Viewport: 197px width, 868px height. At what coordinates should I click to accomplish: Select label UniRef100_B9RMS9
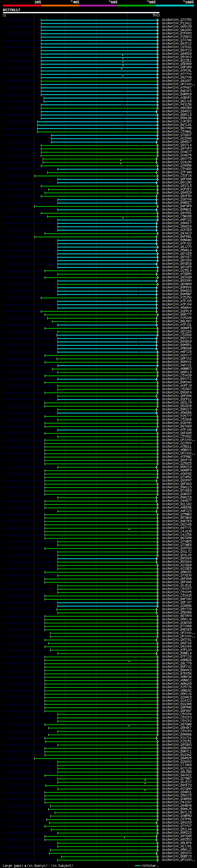tap(176, 94)
